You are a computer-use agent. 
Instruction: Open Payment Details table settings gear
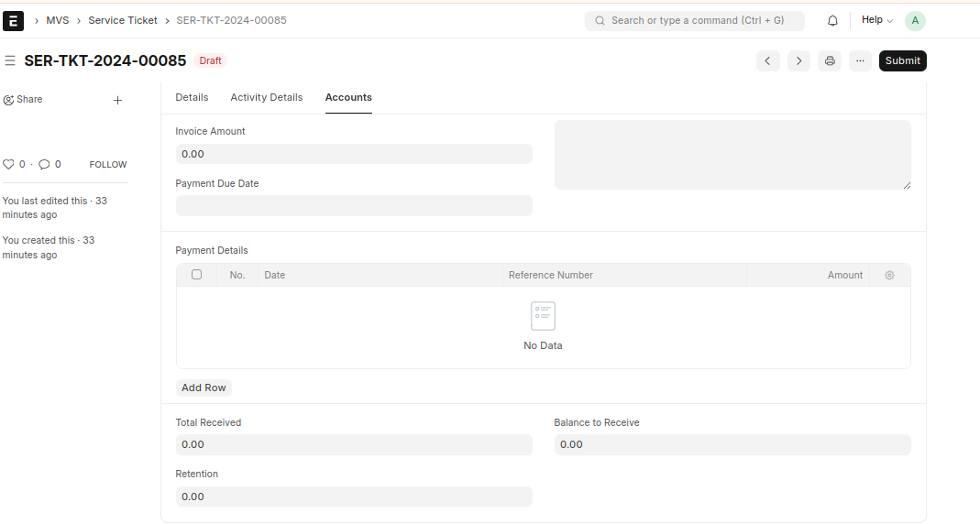[x=889, y=275]
